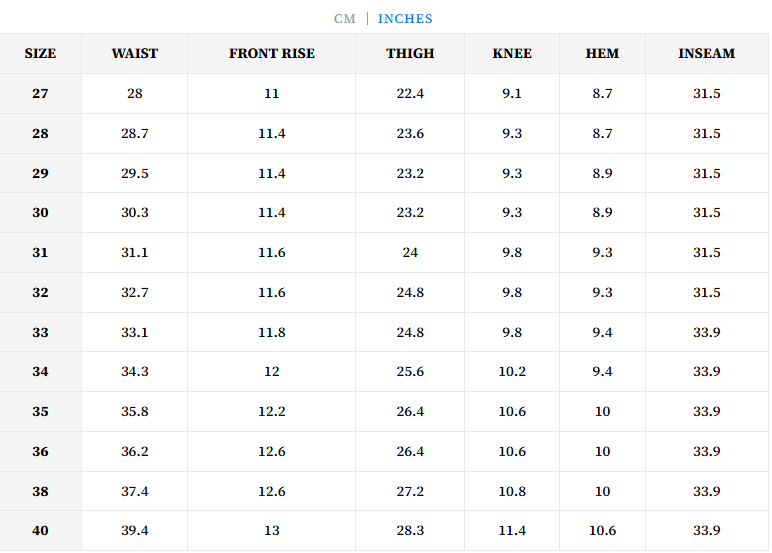772x553 pixels.
Task: Select the size 36 row label
Action: pos(40,452)
